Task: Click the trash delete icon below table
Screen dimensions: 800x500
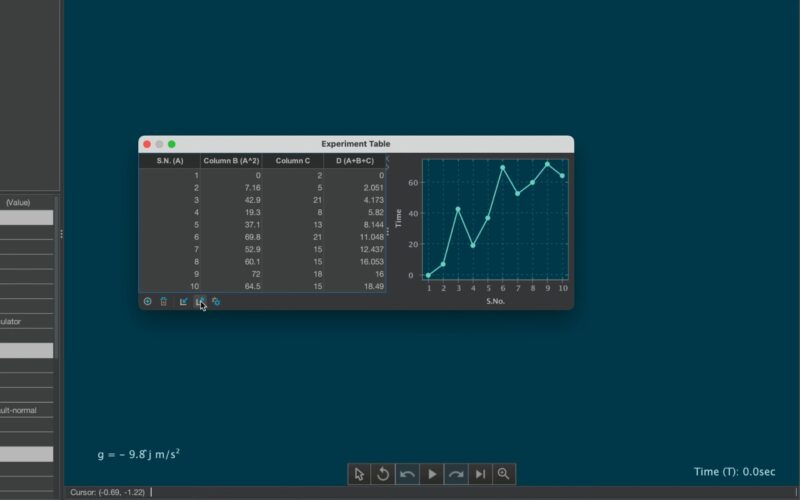Action: coord(164,301)
